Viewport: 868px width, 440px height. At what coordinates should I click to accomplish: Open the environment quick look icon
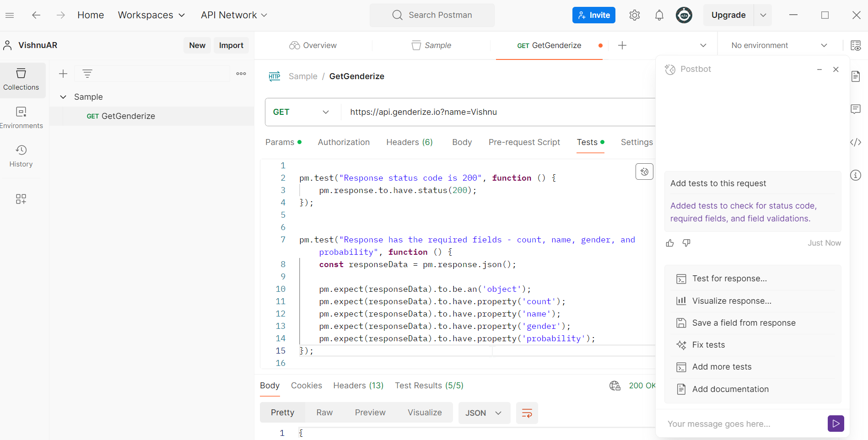855,45
